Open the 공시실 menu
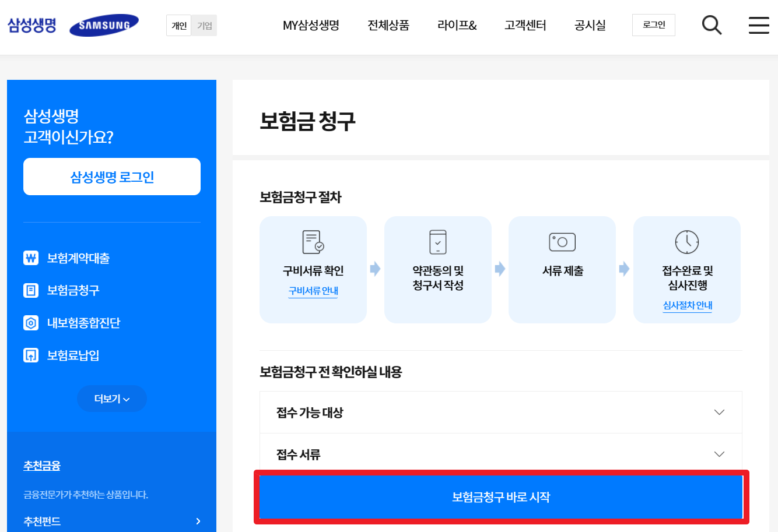This screenshot has width=778, height=532. click(x=590, y=25)
